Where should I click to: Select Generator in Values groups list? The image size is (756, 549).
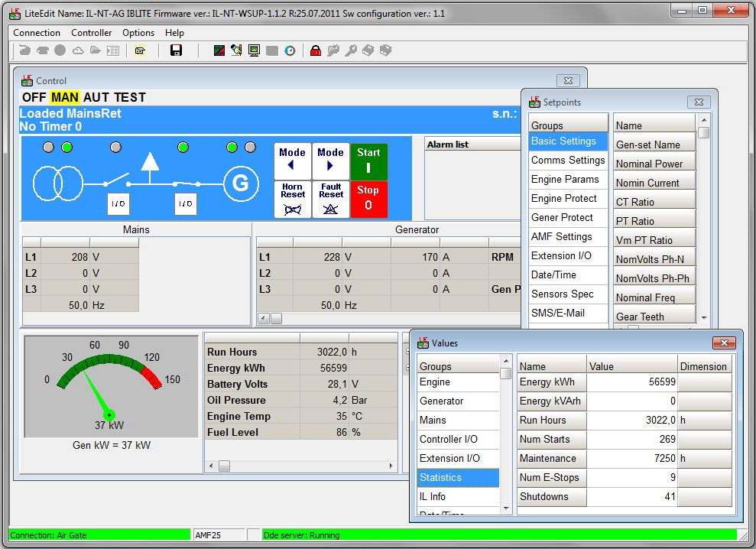point(442,401)
